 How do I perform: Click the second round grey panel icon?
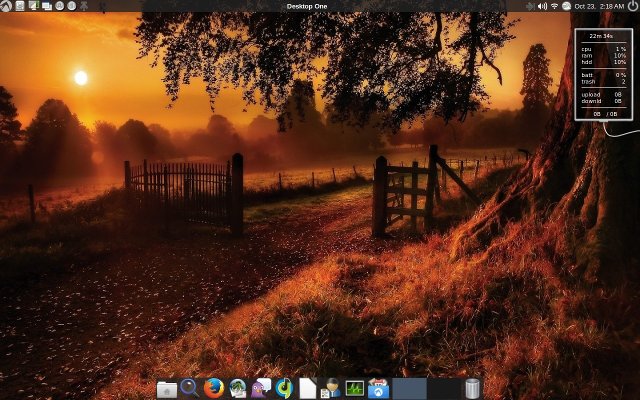tap(71, 6)
